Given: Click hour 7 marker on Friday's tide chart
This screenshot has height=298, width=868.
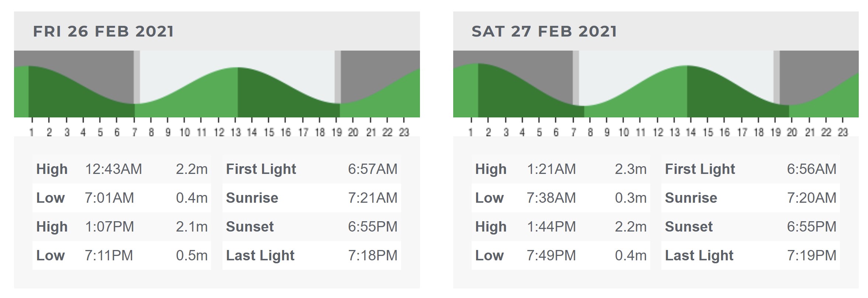Looking at the screenshot, I should [135, 132].
